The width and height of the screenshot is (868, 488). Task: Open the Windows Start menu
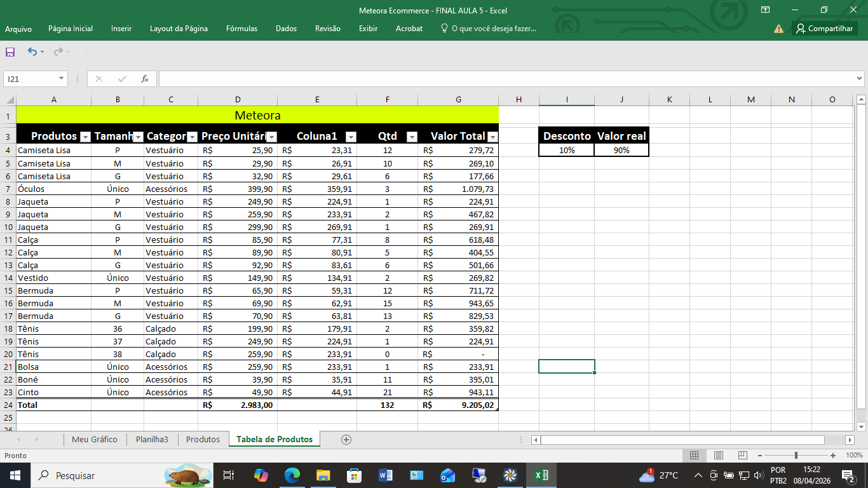[x=15, y=475]
